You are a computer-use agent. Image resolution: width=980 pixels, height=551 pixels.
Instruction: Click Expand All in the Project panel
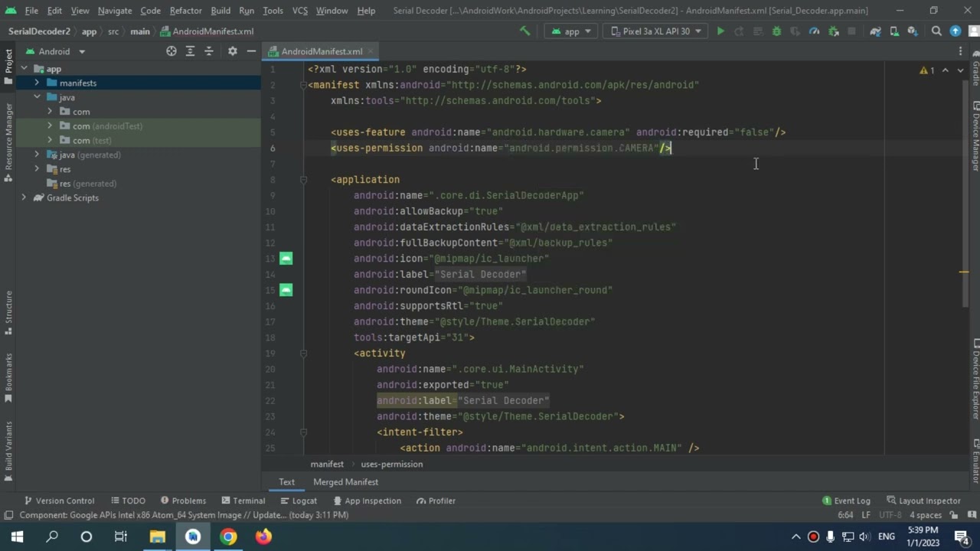pyautogui.click(x=190, y=51)
